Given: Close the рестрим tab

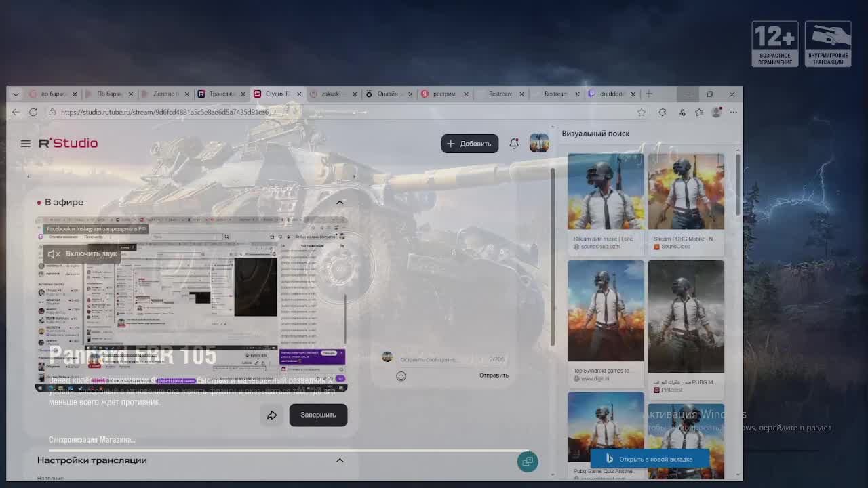Looking at the screenshot, I should [x=466, y=94].
